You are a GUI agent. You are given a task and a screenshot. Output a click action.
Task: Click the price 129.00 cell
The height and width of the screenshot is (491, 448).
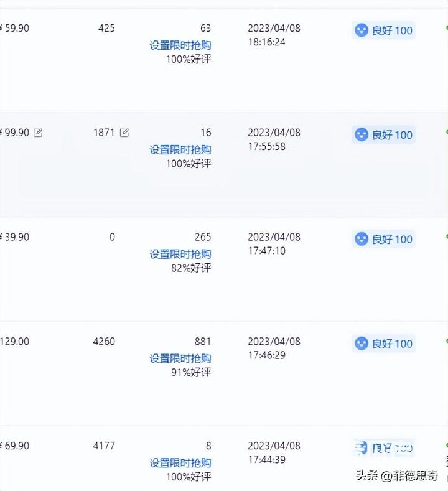coord(14,341)
